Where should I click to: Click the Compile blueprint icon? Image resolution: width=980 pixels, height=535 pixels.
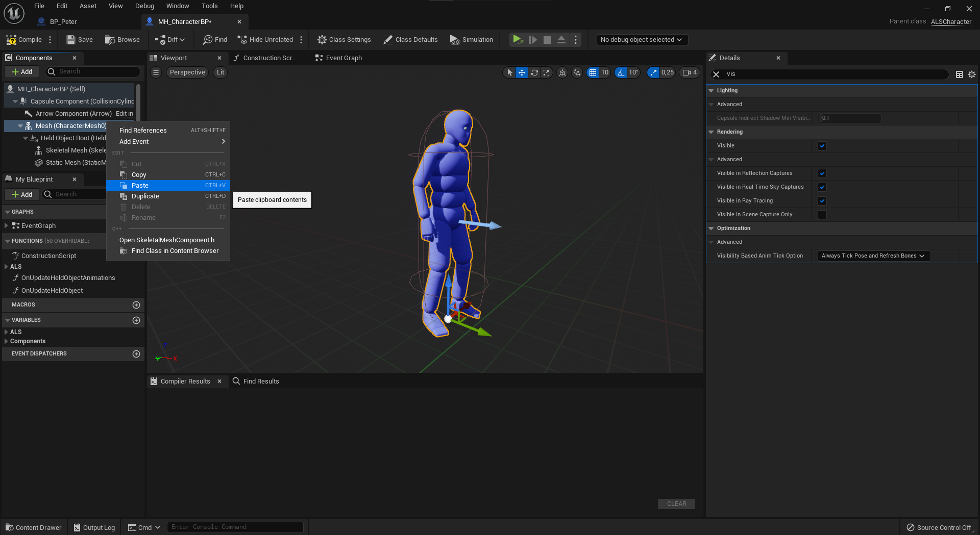11,40
